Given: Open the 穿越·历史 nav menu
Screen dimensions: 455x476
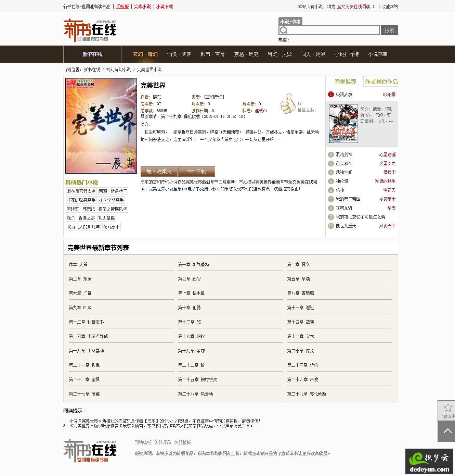Looking at the screenshot, I should (246, 54).
